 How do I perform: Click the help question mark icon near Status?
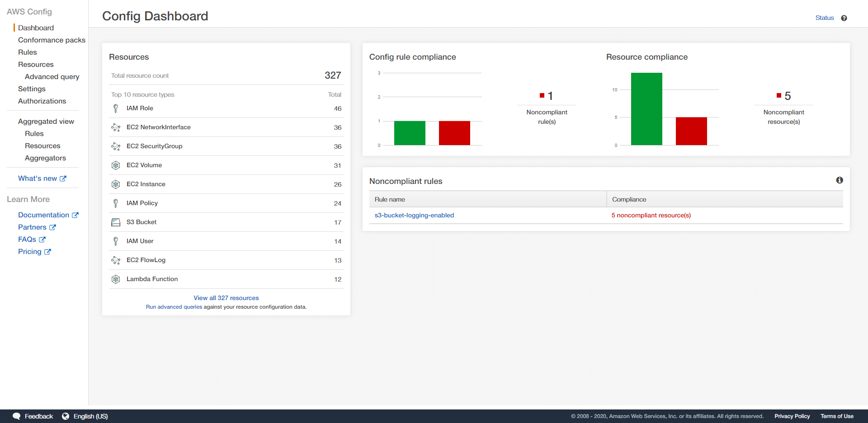click(844, 18)
